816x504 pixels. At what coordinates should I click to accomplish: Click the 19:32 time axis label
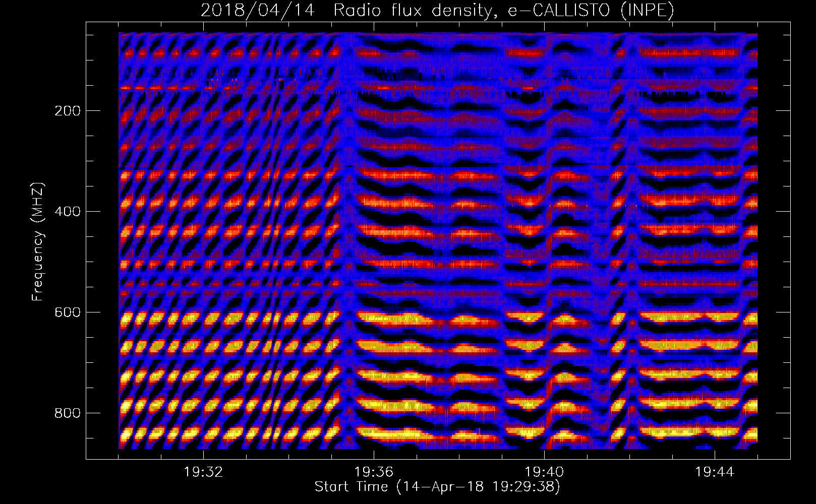point(203,472)
